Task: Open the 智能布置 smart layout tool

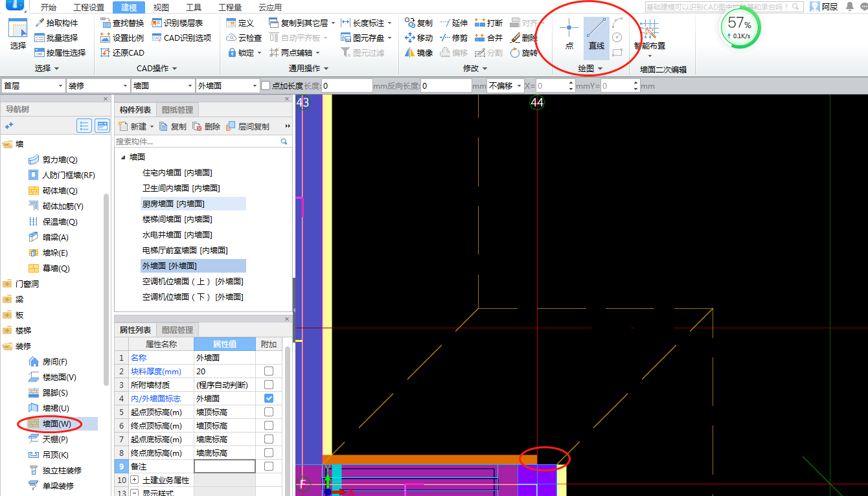Action: [x=649, y=36]
